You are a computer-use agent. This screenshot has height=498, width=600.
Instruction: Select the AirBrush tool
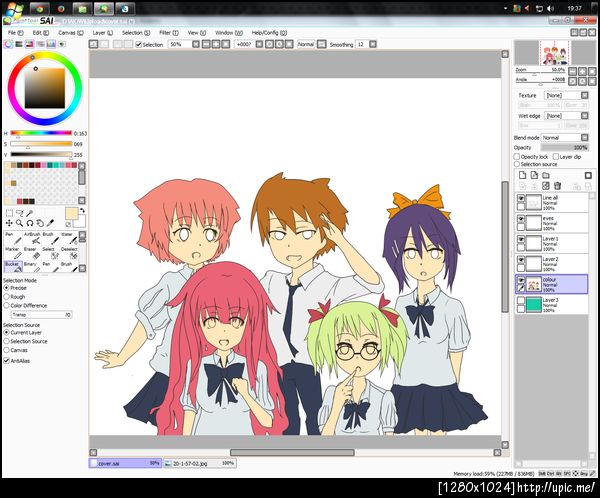pos(32,238)
